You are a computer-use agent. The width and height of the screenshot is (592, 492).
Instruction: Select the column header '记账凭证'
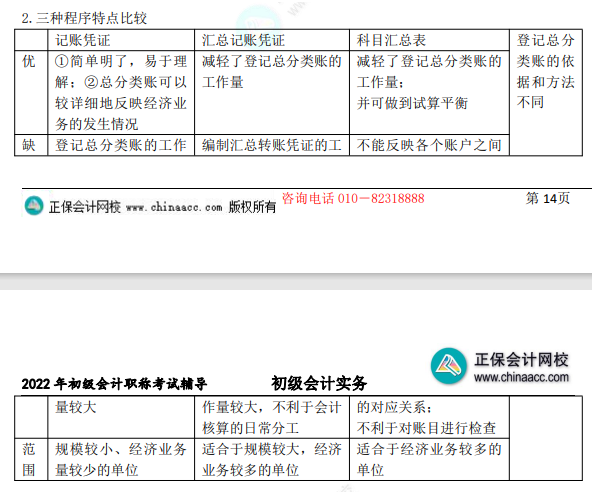[83, 40]
